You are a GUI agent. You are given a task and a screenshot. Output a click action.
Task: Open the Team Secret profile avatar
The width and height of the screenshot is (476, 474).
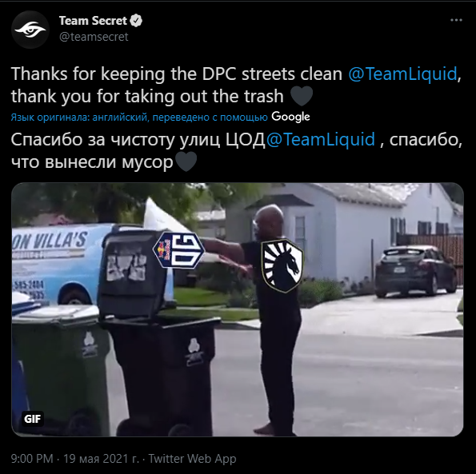pos(30,30)
